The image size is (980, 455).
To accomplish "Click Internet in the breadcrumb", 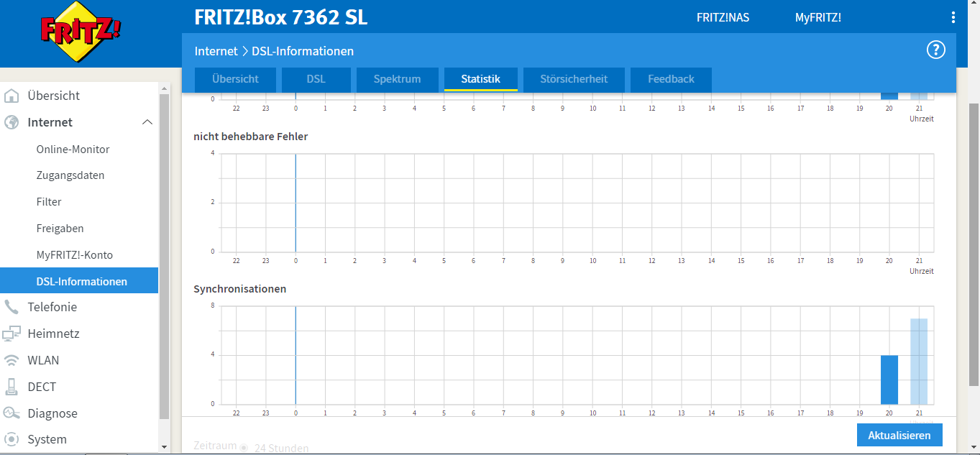I will tap(216, 51).
